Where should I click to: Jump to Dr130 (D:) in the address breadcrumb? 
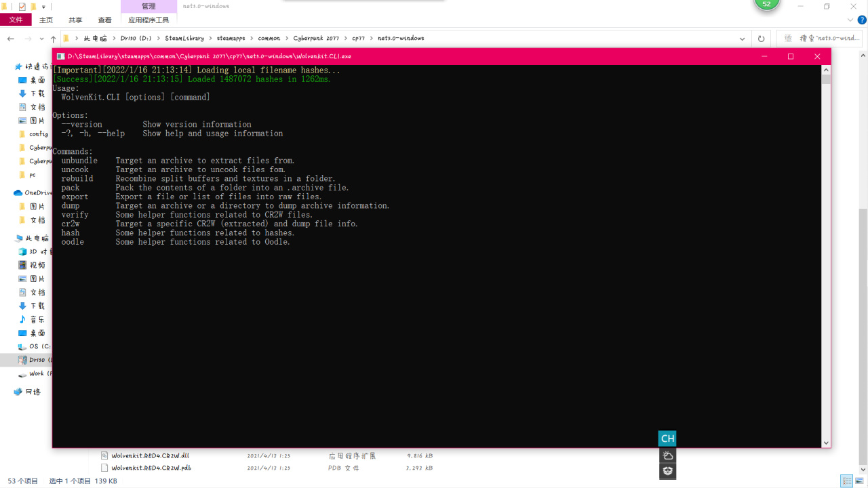pyautogui.click(x=136, y=39)
